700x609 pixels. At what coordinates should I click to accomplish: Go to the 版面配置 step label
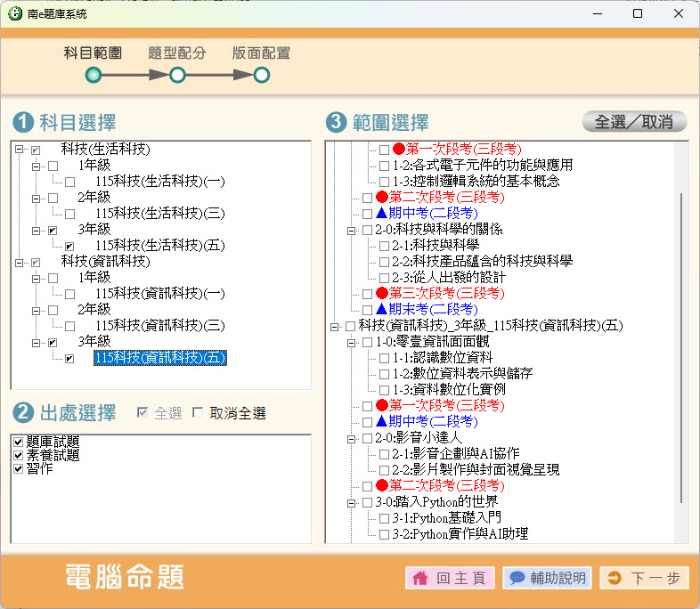pyautogui.click(x=261, y=53)
